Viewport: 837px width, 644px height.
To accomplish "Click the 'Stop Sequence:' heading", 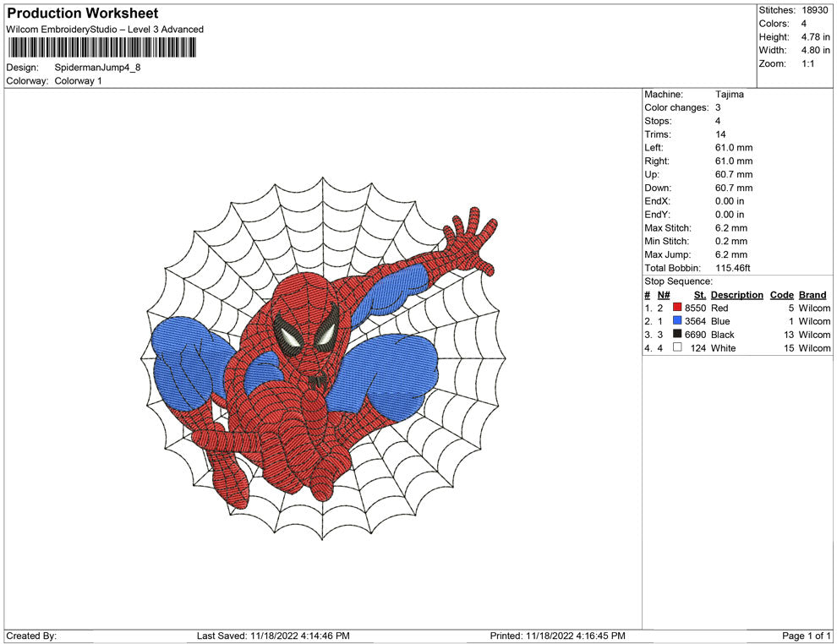I will click(x=678, y=281).
